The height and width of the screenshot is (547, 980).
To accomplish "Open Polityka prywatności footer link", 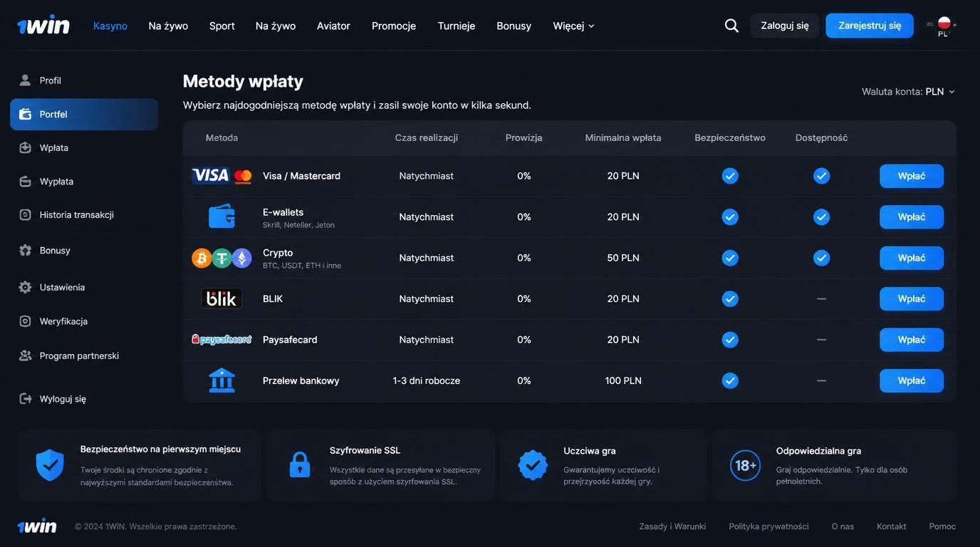I will [x=768, y=526].
